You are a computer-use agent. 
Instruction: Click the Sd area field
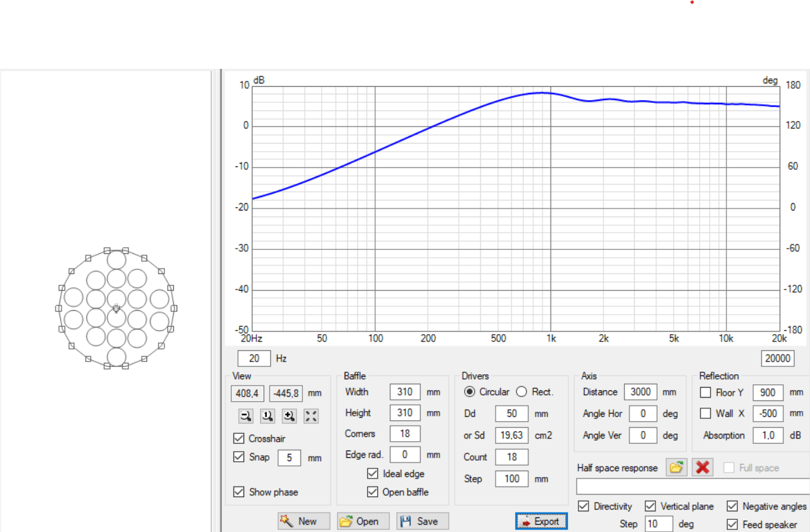coord(512,436)
